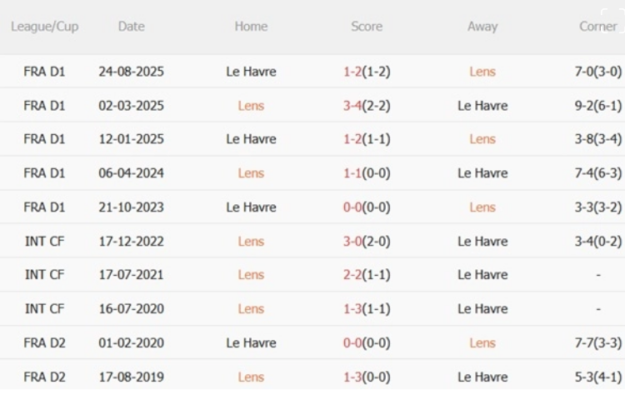
Task: Click the Date column header
Action: coord(131,27)
